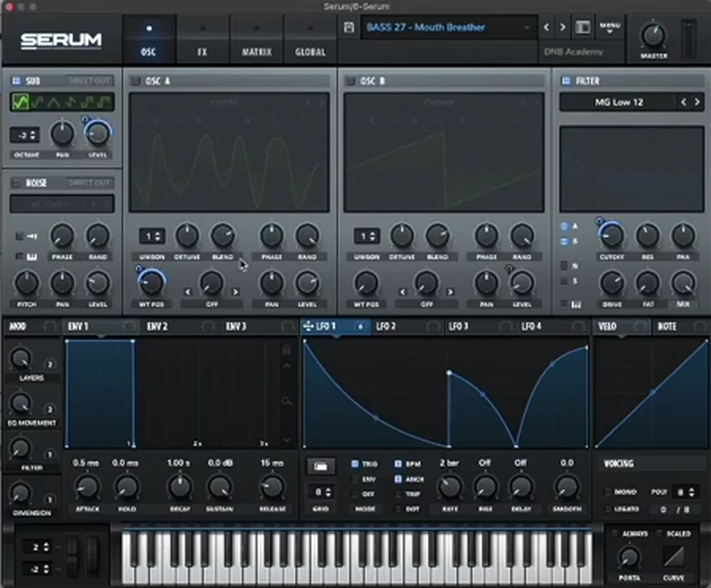Click the LFO grid size stepper

coord(321,492)
